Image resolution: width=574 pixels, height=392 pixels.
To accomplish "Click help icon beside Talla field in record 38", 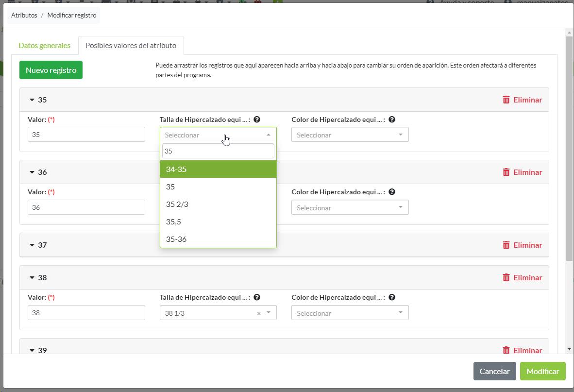I will pos(257,297).
